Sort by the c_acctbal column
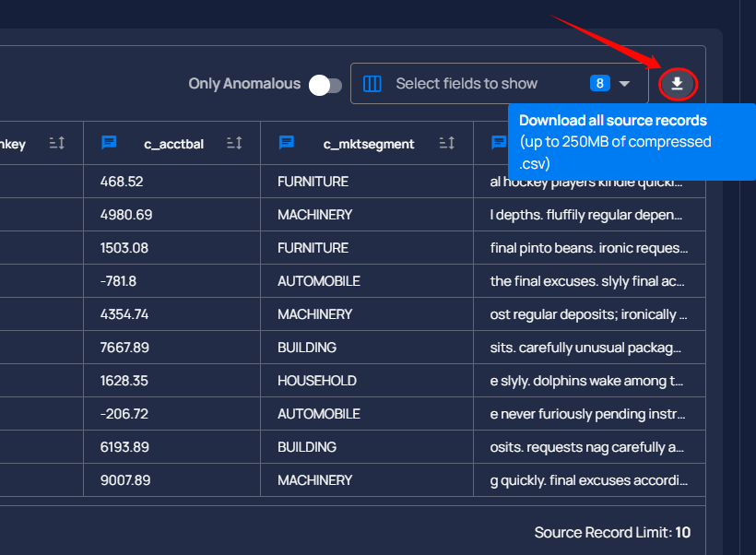 [234, 143]
